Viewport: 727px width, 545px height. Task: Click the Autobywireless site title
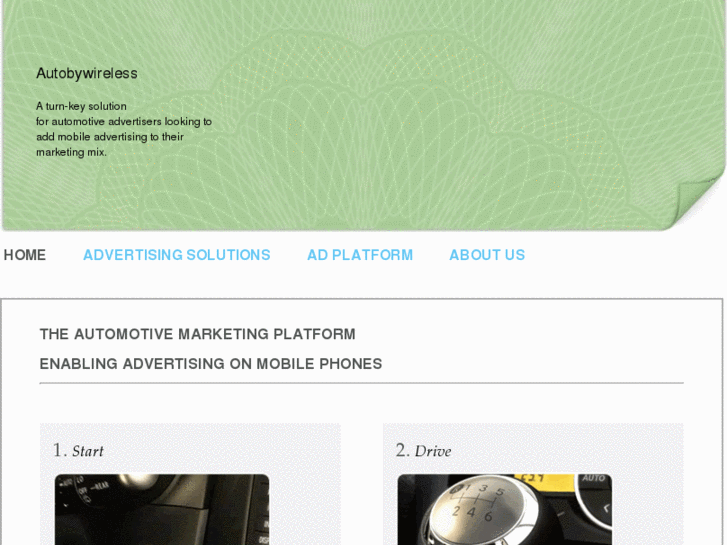pos(87,73)
